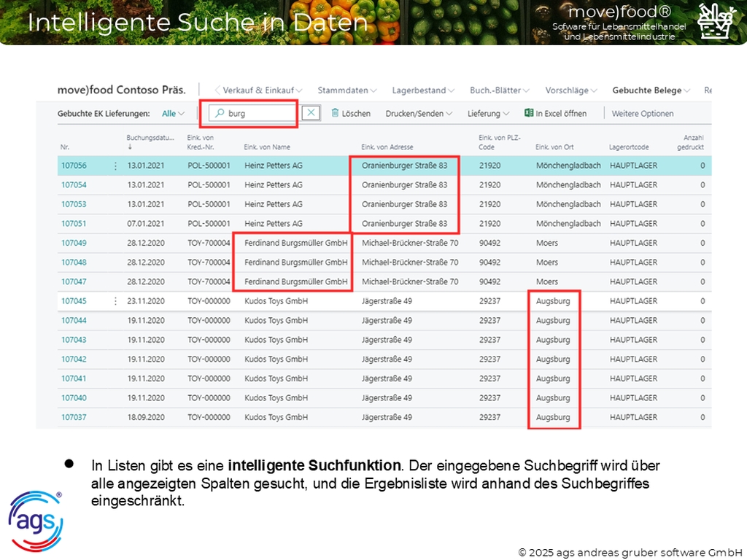
Task: Click Weitere Optionen
Action: pos(642,113)
